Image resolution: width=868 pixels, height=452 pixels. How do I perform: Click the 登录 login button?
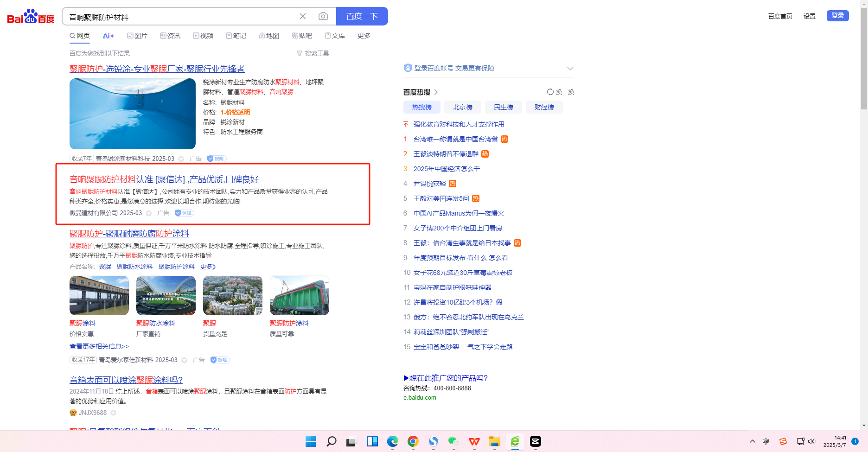[x=837, y=16]
